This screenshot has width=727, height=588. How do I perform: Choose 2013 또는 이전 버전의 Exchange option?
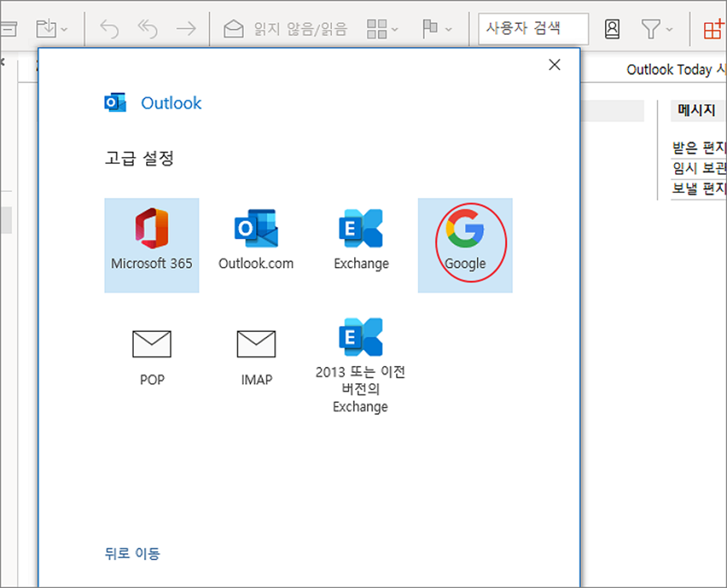coord(361,365)
